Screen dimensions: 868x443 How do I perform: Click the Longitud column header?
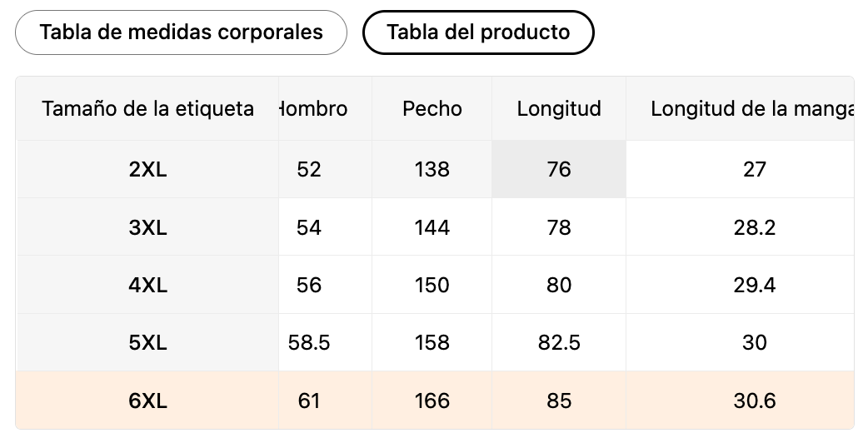tap(558, 109)
